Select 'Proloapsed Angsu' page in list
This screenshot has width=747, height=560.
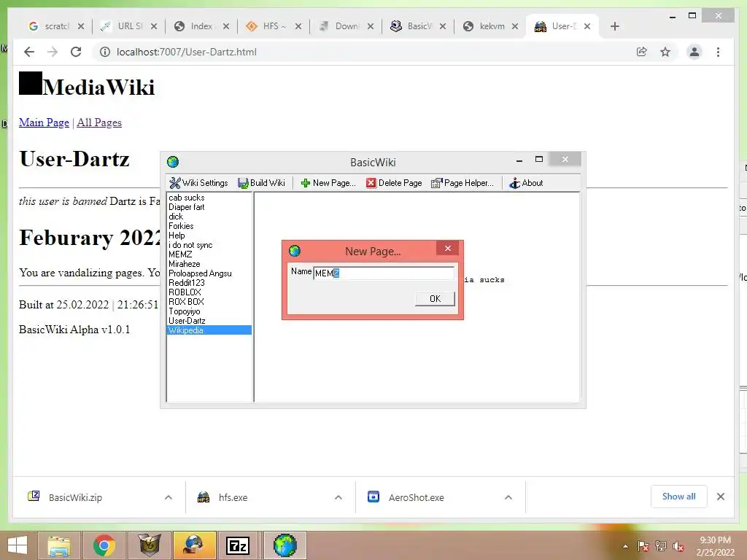[x=200, y=273]
